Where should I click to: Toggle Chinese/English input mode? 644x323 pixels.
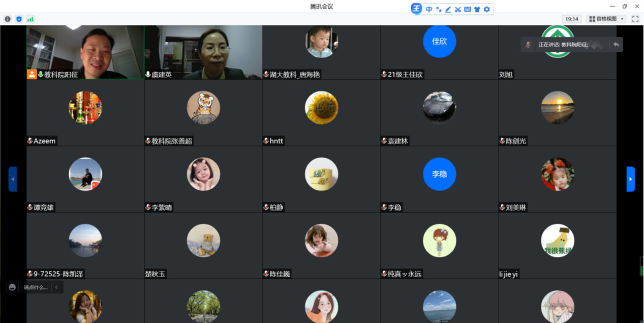pyautogui.click(x=429, y=9)
